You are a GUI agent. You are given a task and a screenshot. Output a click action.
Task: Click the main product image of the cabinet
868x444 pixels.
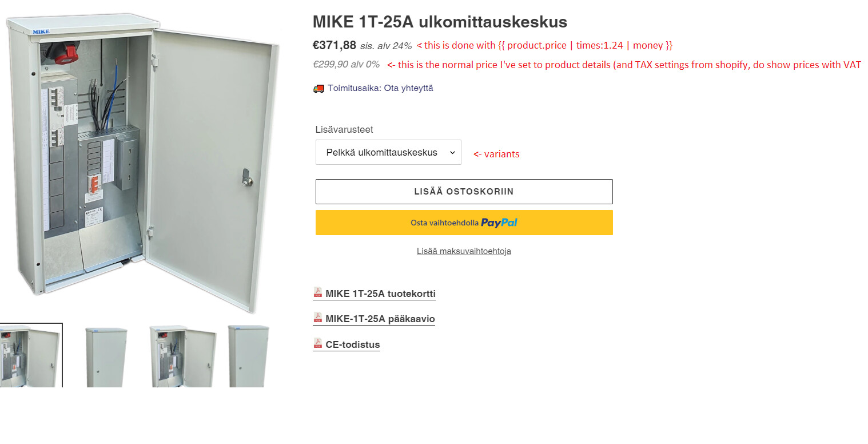click(143, 162)
